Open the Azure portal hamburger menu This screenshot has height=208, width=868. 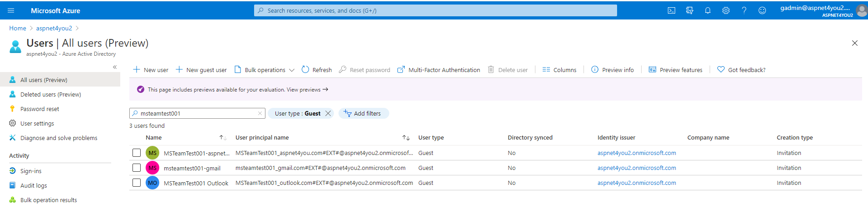click(11, 10)
